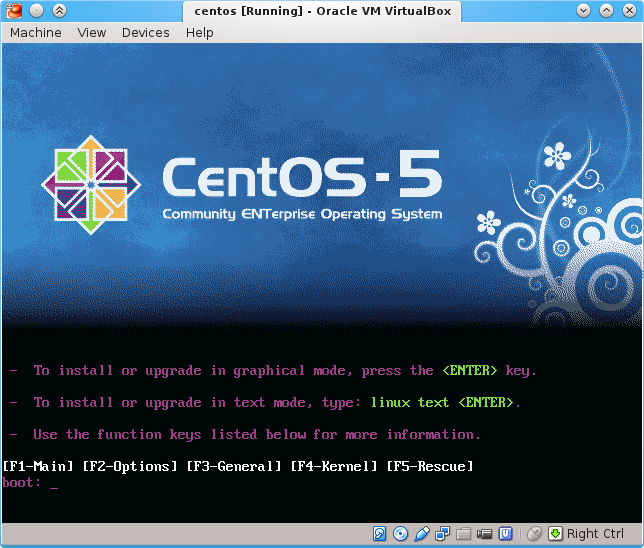
Task: Open the Help menu
Action: point(199,32)
